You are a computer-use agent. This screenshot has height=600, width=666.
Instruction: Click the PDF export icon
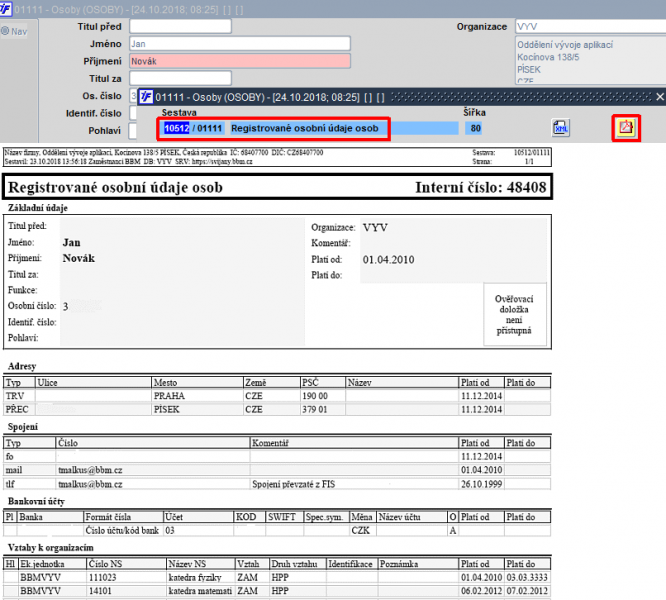[x=626, y=128]
